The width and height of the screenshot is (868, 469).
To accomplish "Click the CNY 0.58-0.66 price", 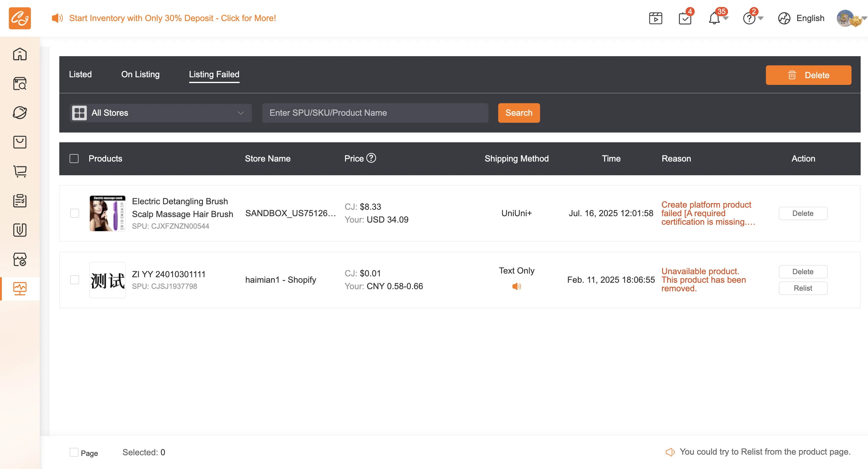I will point(395,286).
